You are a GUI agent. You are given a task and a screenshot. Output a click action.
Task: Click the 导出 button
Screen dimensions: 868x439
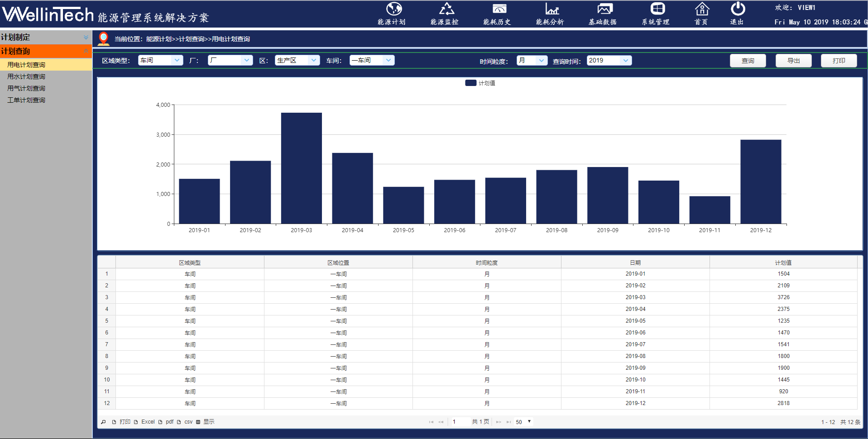pos(793,61)
